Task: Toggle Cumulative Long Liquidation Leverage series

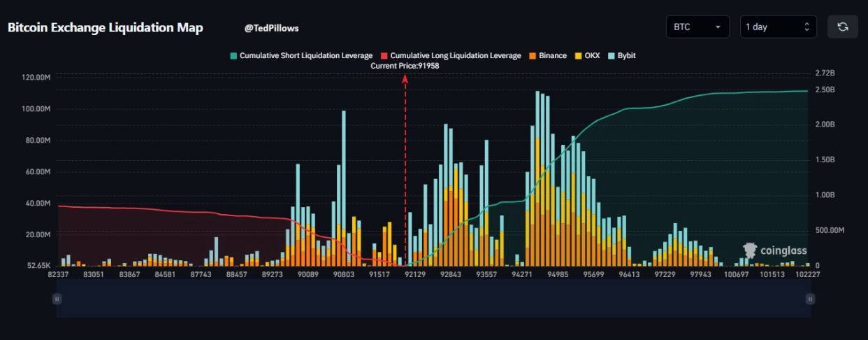Action: (455, 55)
